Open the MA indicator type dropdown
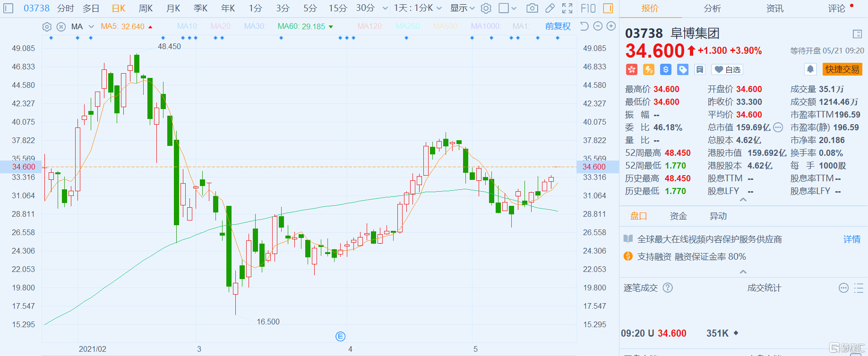The image size is (868, 356). tap(91, 26)
